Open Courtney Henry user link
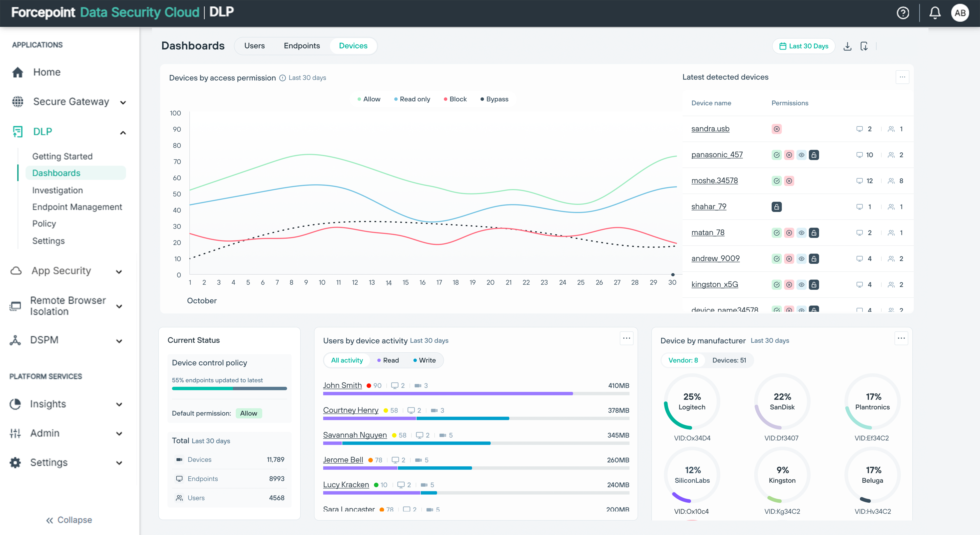This screenshot has width=980, height=535. click(350, 410)
